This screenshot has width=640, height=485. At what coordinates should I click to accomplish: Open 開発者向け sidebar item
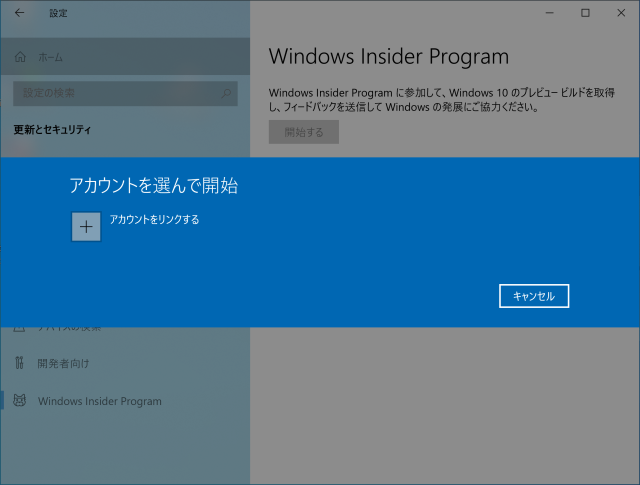pyautogui.click(x=125, y=363)
